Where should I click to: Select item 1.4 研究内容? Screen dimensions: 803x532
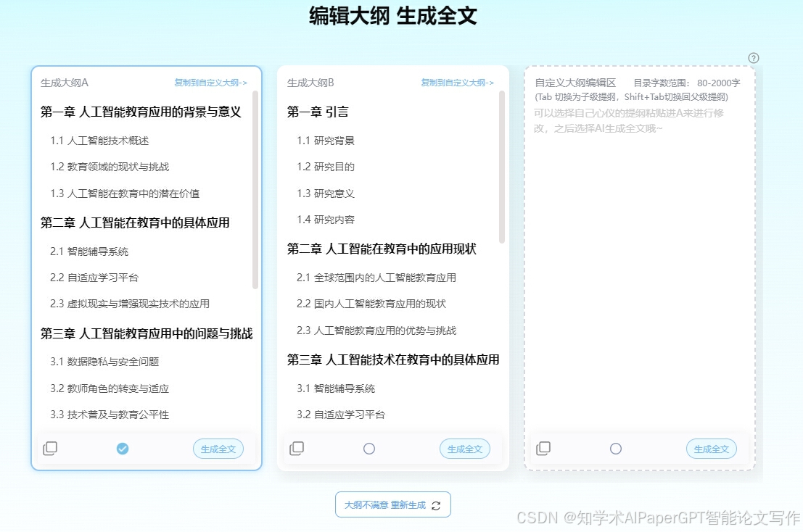click(x=326, y=220)
